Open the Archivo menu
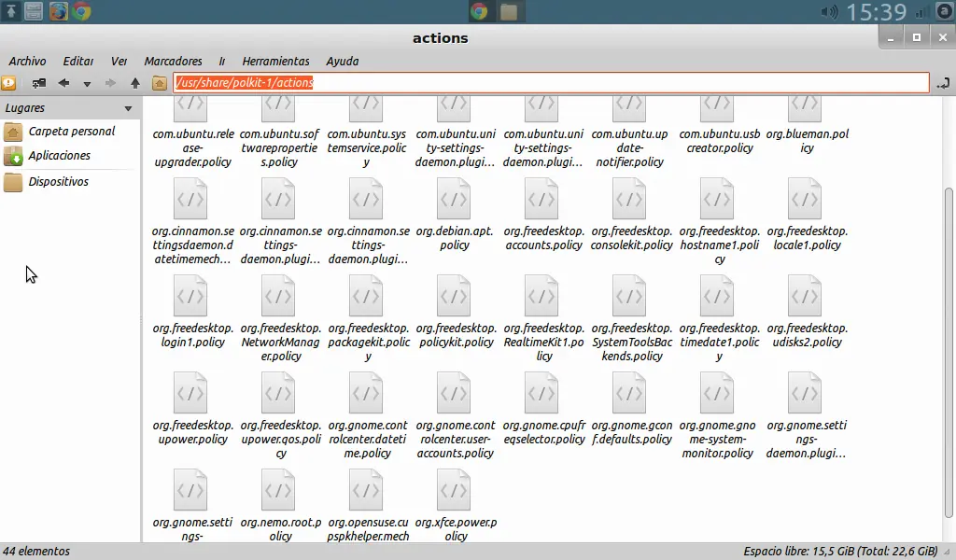Image resolution: width=956 pixels, height=560 pixels. pos(27,61)
